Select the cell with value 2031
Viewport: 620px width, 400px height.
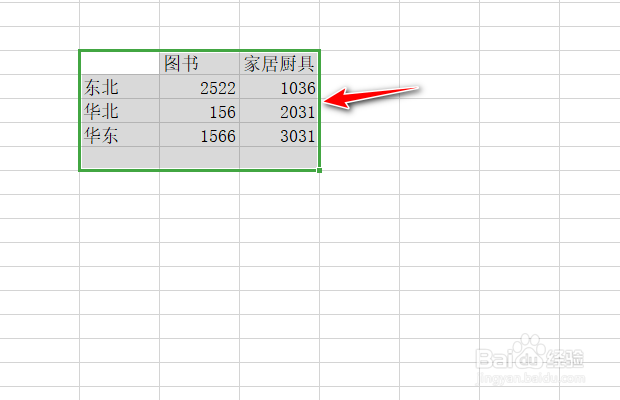[x=279, y=111]
